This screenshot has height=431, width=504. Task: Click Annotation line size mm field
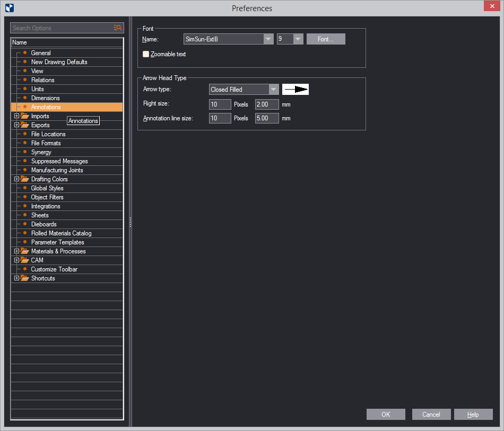(x=267, y=118)
